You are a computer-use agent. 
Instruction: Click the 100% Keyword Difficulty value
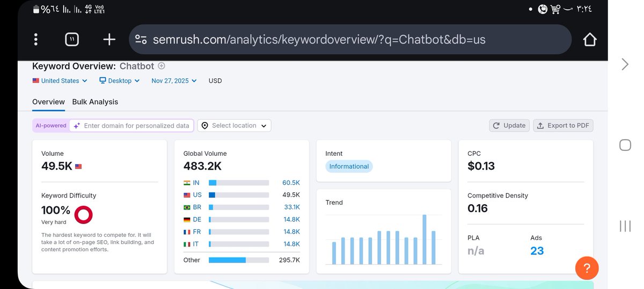tap(56, 210)
